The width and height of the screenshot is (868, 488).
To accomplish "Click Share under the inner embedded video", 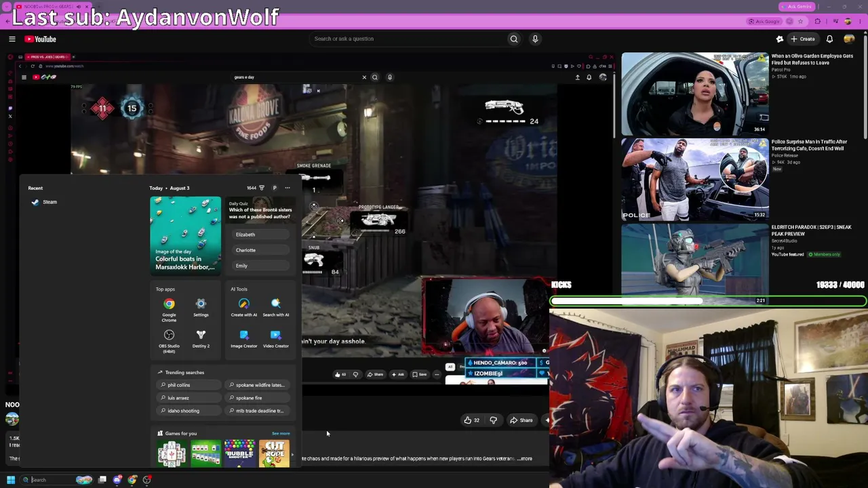I will click(375, 374).
